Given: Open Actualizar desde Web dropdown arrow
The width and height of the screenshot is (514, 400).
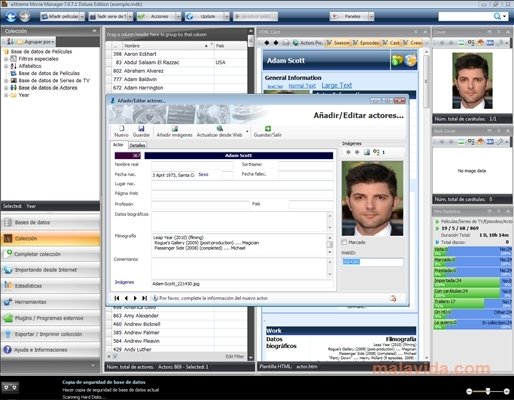Looking at the screenshot, I should point(247,131).
